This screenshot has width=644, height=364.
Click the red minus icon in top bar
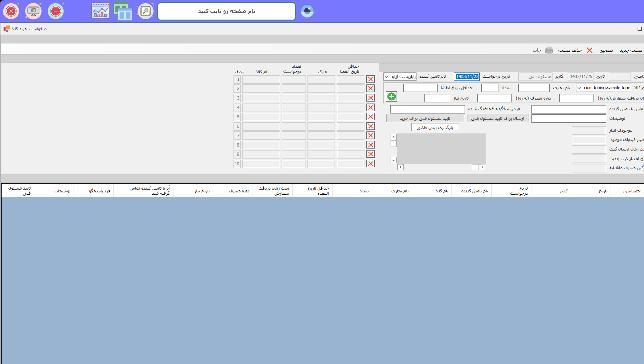click(56, 11)
